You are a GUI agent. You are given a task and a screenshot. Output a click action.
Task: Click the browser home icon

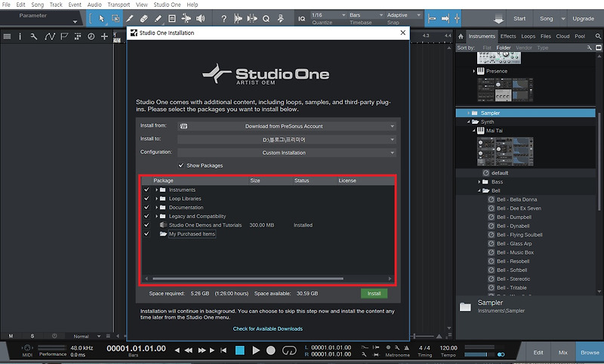pyautogui.click(x=461, y=36)
